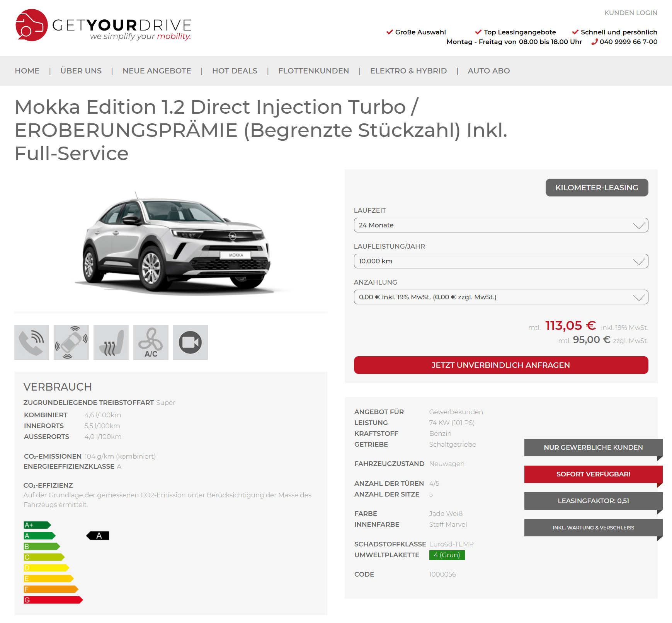This screenshot has width=672, height=623.
Task: Click the phone icon next to 040 number
Action: pyautogui.click(x=594, y=42)
